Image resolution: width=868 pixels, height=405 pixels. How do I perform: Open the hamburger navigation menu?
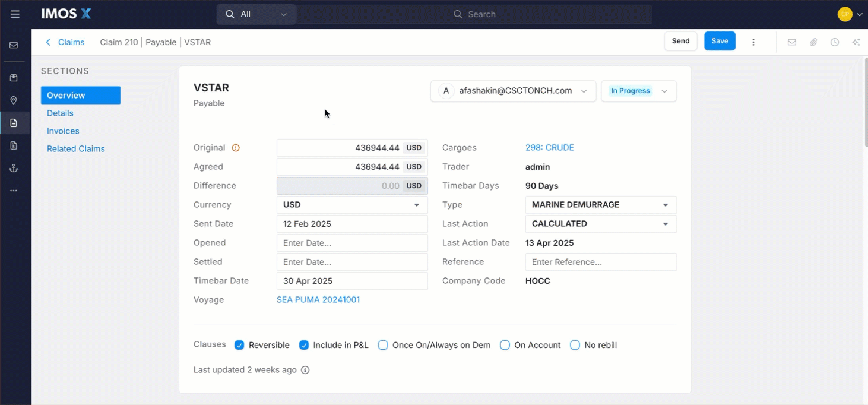15,14
